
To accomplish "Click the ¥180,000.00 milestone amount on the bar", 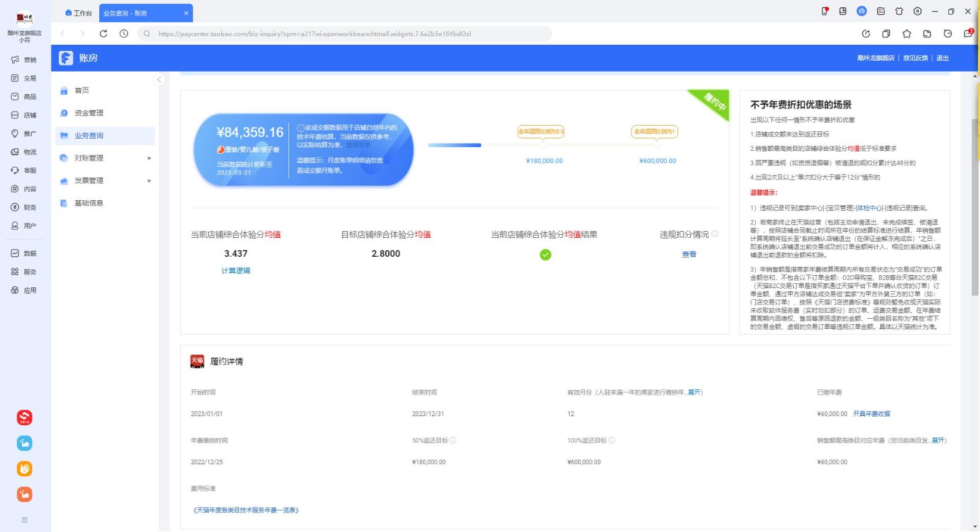I will click(545, 161).
